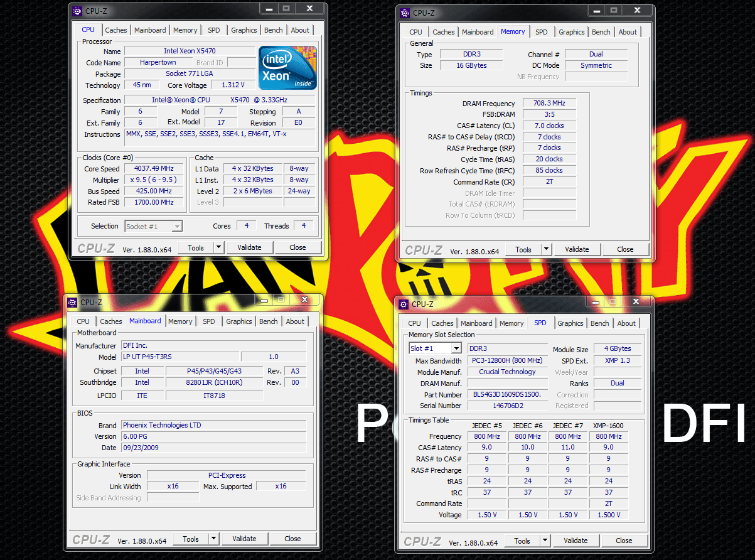The width and height of the screenshot is (755, 560).
Task: Click Close button in SPD window
Action: click(624, 541)
